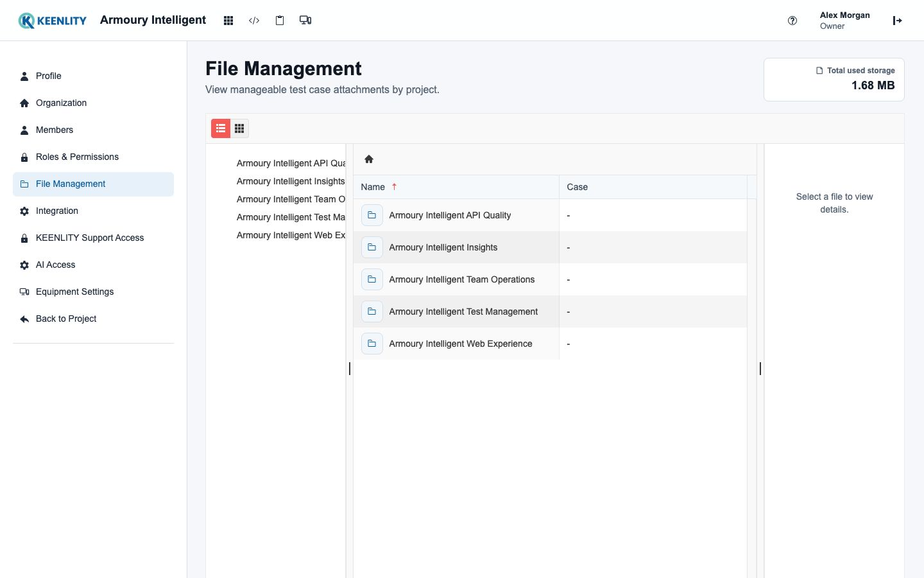Image resolution: width=924 pixels, height=578 pixels.
Task: Click the Name column sort arrow
Action: pos(395,187)
